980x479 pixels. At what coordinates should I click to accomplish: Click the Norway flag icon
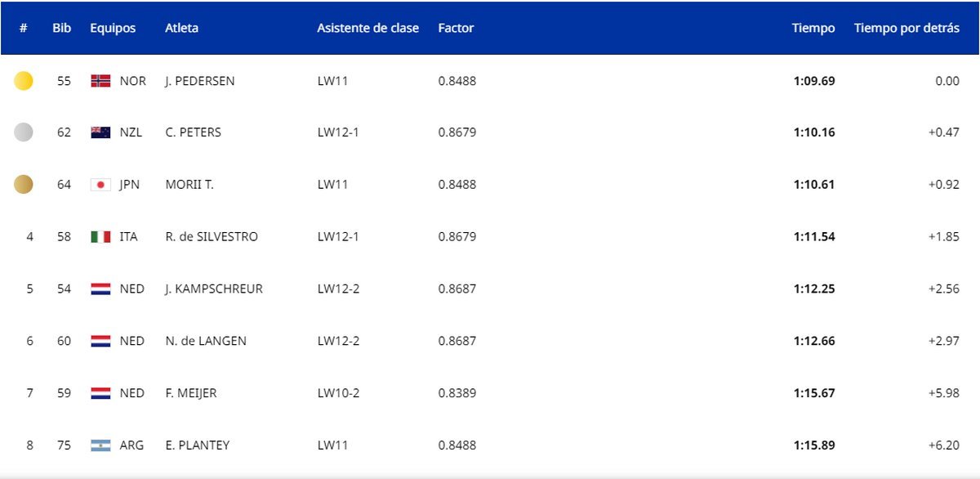pos(100,81)
